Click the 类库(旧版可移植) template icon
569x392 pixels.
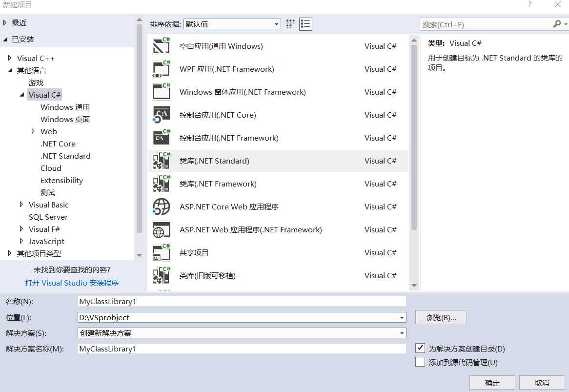click(x=162, y=275)
